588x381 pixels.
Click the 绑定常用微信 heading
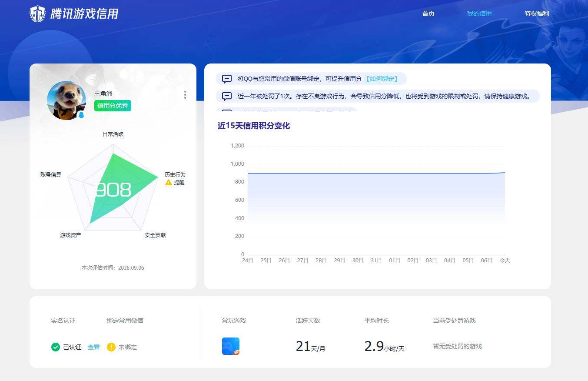125,321
